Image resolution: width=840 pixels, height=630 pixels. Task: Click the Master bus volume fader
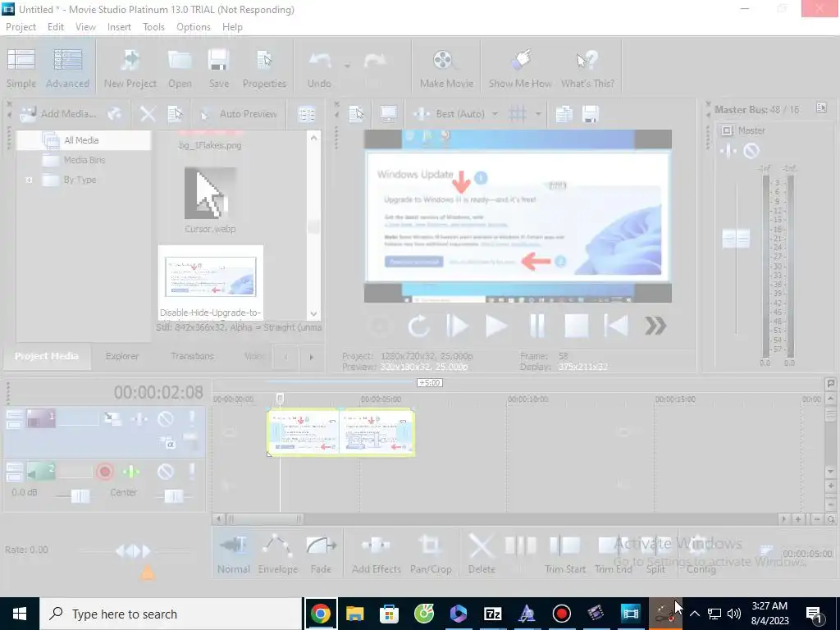pos(736,239)
